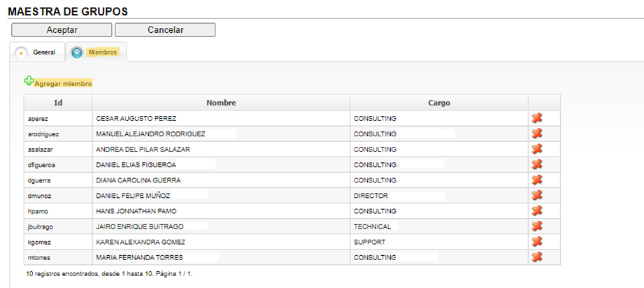Viewport: 644px width, 288px height.
Task: Open the Agregar miembro link
Action: (x=63, y=83)
